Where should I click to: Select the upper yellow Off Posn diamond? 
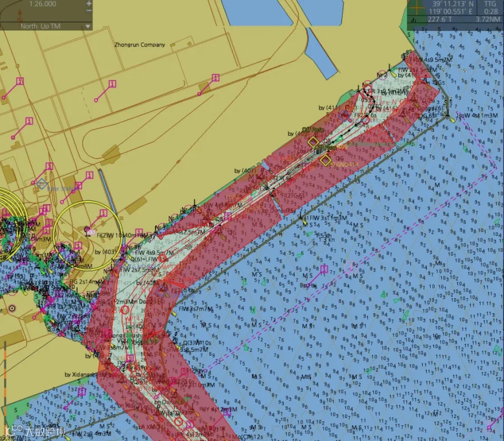[312, 142]
